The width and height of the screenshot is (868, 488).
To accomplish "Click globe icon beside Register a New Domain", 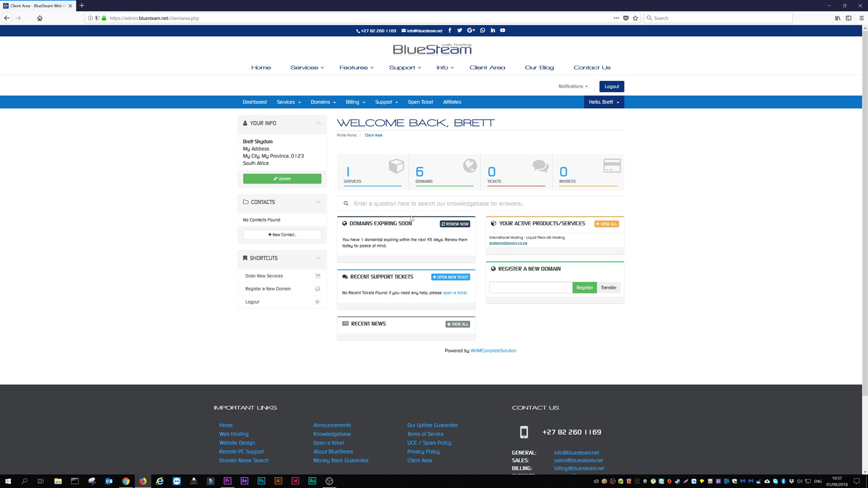I will pyautogui.click(x=318, y=289).
